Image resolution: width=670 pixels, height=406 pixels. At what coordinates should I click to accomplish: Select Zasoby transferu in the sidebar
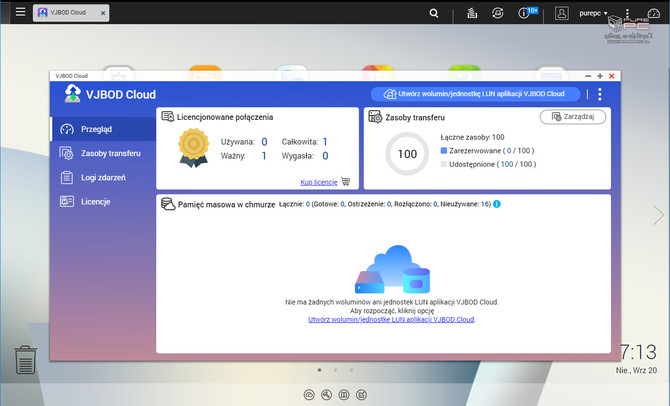pyautogui.click(x=103, y=153)
